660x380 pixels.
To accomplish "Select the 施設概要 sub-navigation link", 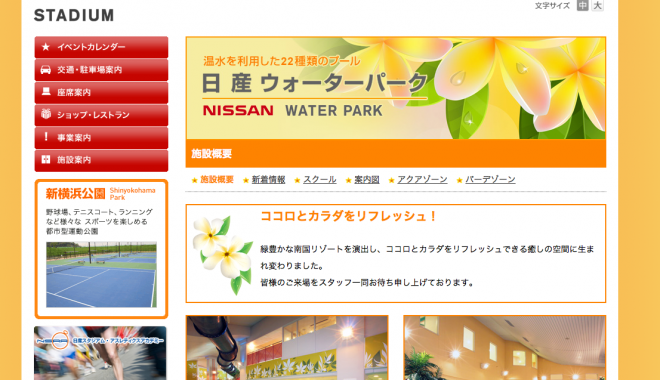I will coord(217,180).
